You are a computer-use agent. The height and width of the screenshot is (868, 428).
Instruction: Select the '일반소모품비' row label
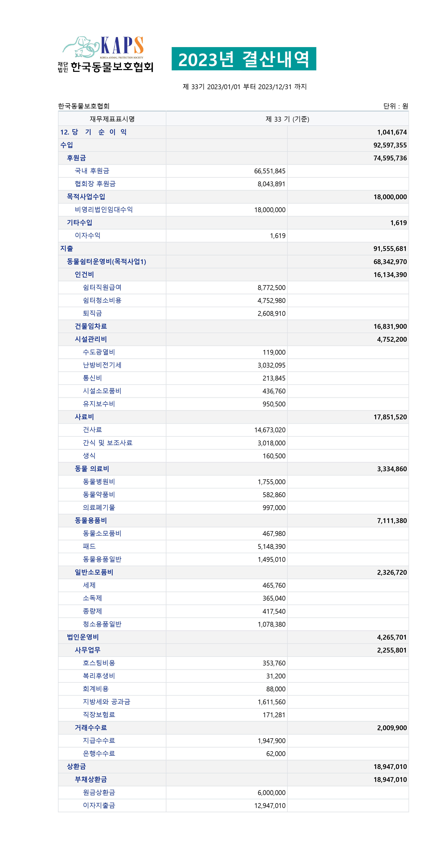(94, 572)
